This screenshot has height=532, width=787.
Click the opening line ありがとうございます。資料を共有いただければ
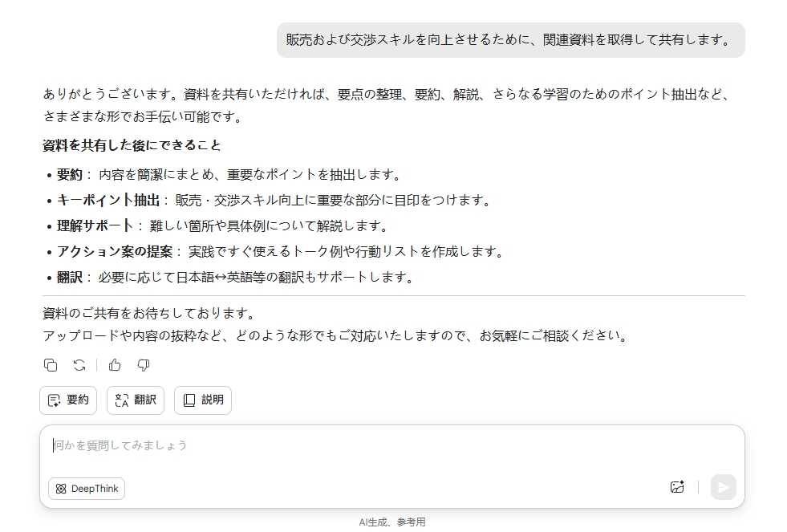pos(387,95)
